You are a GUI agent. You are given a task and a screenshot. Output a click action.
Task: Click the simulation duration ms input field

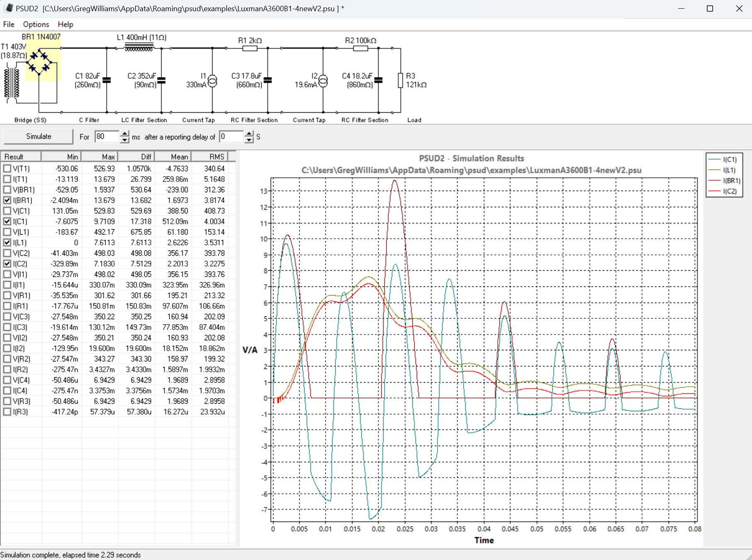pos(107,137)
